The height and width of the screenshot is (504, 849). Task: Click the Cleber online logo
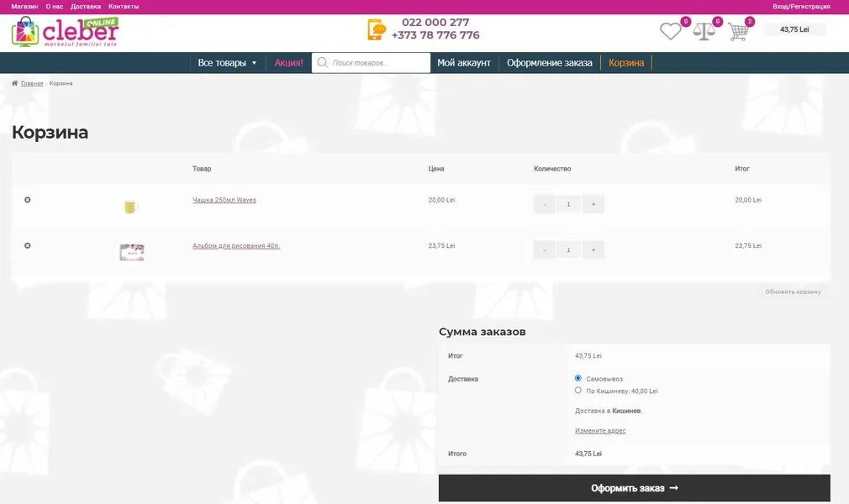pos(65,31)
